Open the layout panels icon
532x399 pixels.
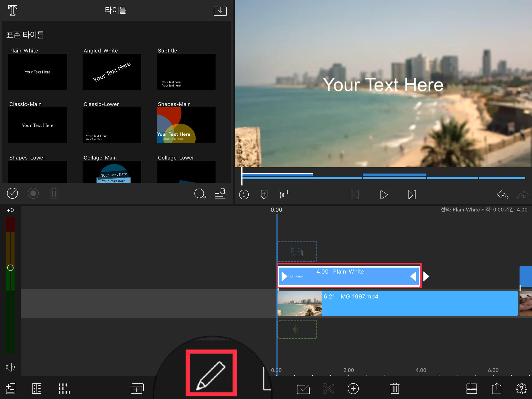[471, 389]
